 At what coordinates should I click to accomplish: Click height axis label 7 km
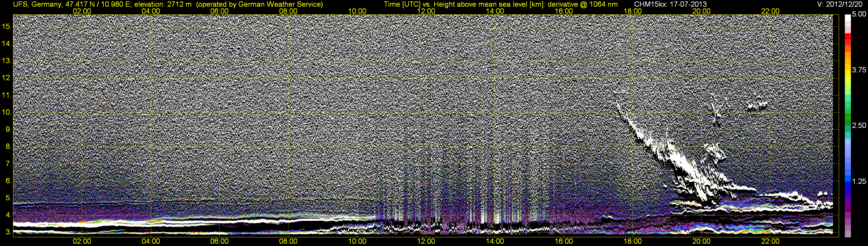point(8,164)
